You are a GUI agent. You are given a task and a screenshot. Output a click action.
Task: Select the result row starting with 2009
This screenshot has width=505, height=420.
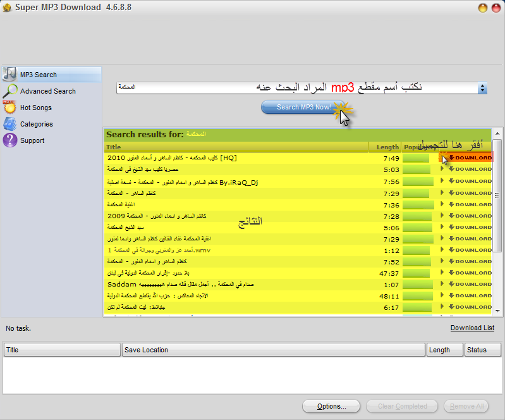[298, 216]
